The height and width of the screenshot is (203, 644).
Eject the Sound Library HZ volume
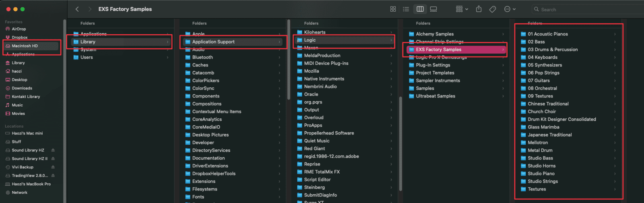(x=53, y=150)
